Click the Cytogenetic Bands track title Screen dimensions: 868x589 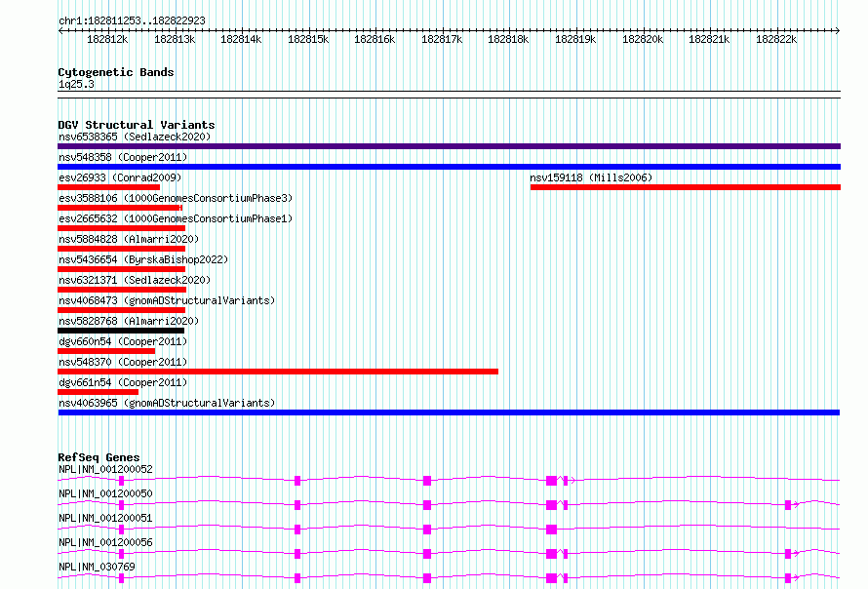[x=116, y=72]
